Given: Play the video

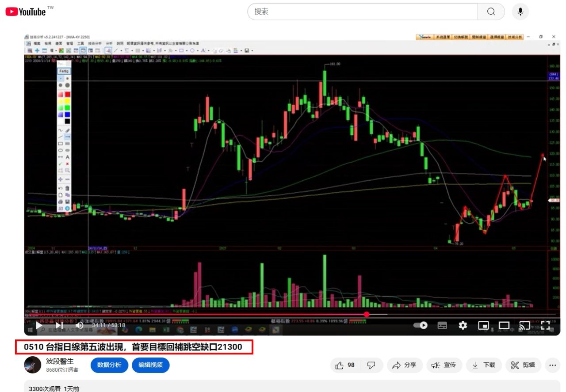Looking at the screenshot, I should tap(39, 325).
